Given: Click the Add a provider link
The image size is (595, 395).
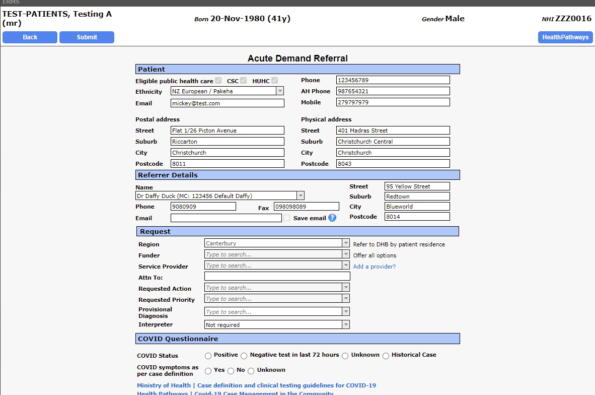Looking at the screenshot, I should 374,266.
